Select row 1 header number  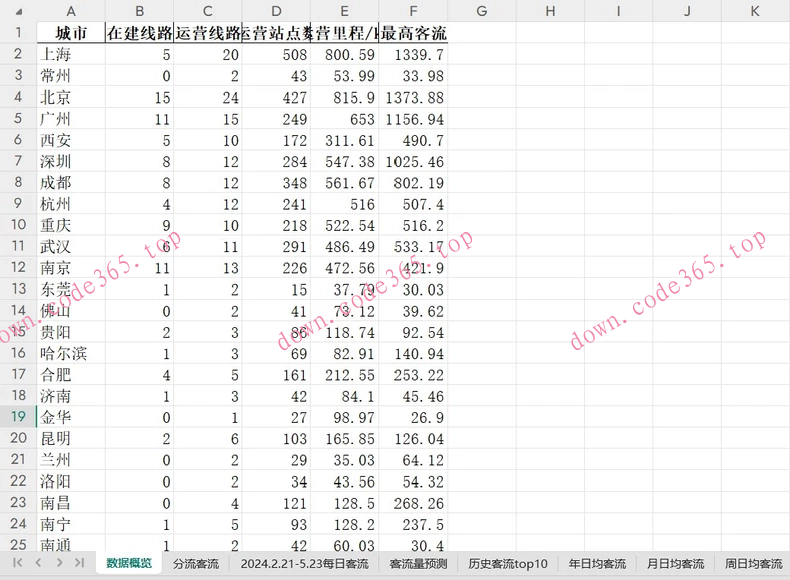18,33
